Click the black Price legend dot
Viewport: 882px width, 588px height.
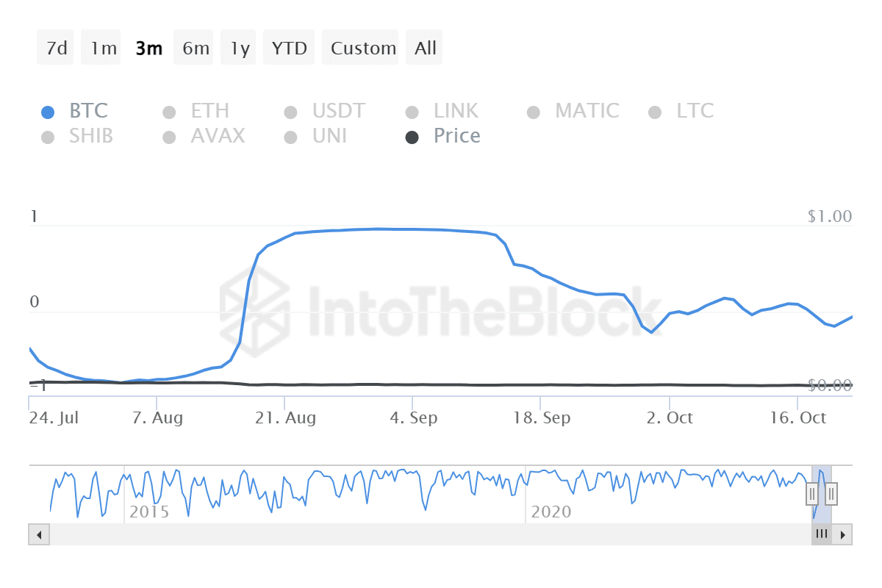pyautogui.click(x=412, y=137)
